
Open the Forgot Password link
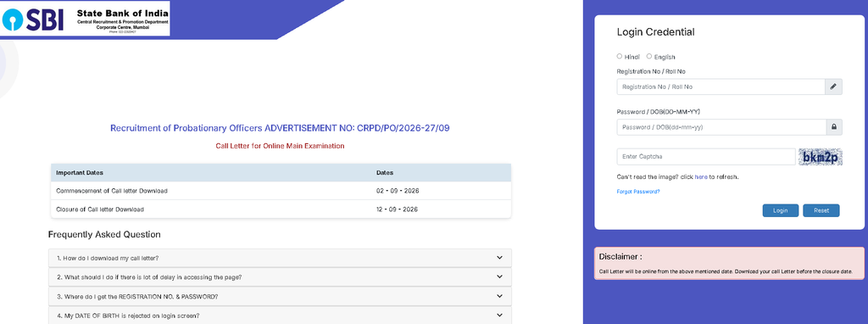[x=638, y=192]
